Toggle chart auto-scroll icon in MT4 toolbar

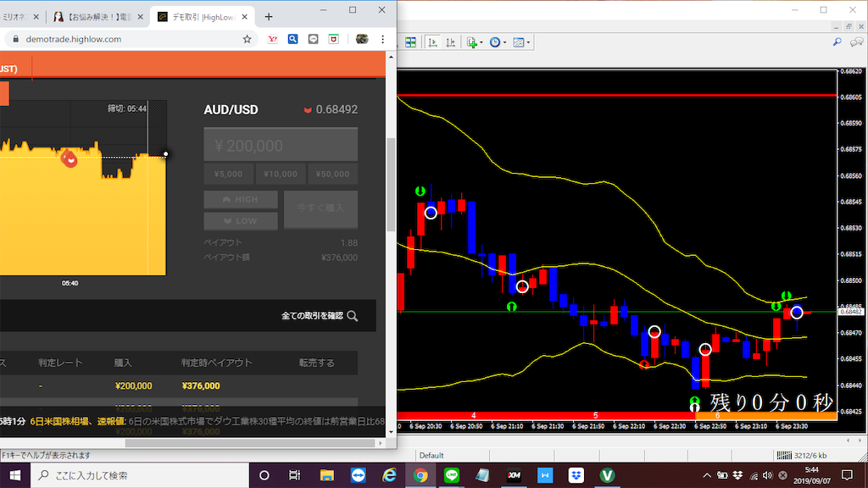(432, 42)
